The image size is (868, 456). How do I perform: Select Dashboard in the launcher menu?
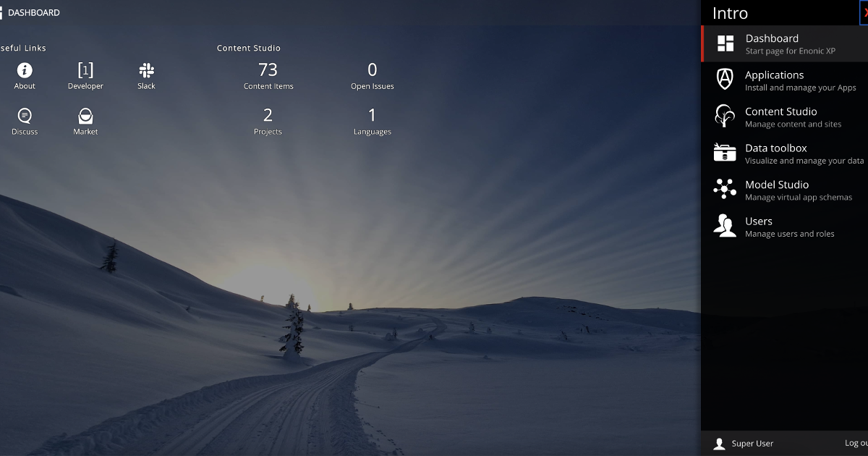784,43
